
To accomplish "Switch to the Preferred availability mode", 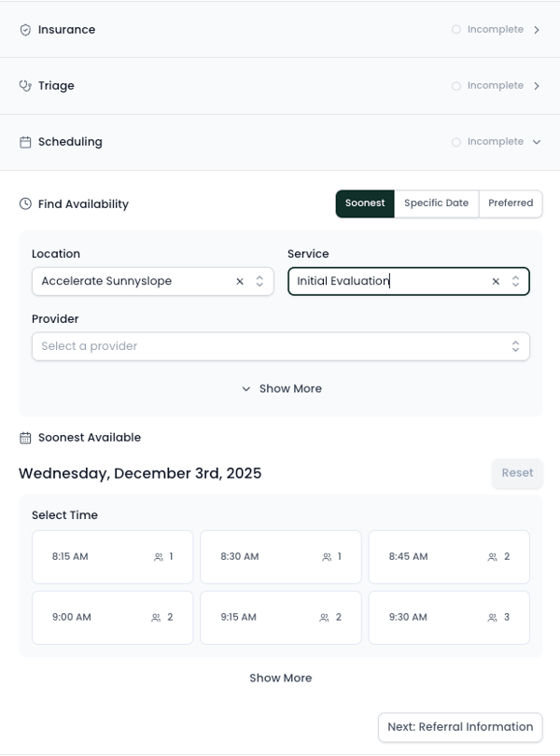I will [511, 203].
